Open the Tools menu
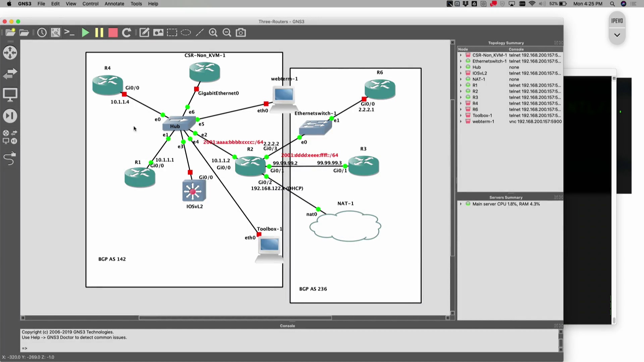This screenshot has height=362, width=644. tap(136, 4)
